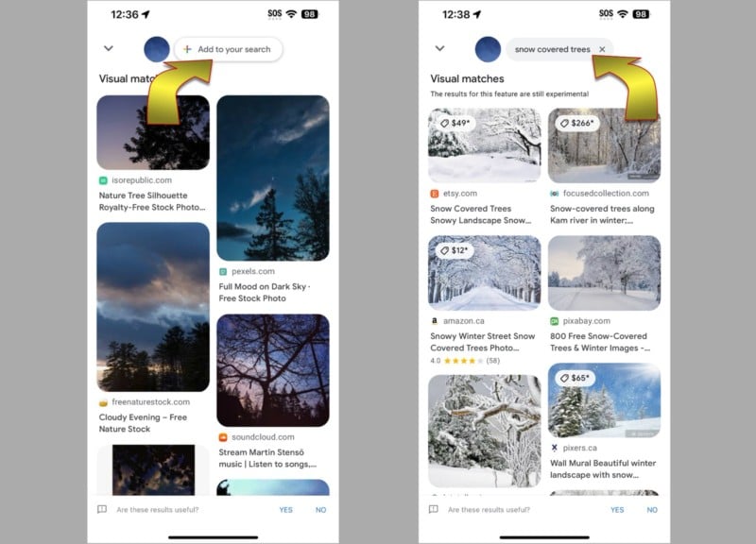Answer NO to useful results on right screen
This screenshot has width=756, height=544.
point(652,510)
